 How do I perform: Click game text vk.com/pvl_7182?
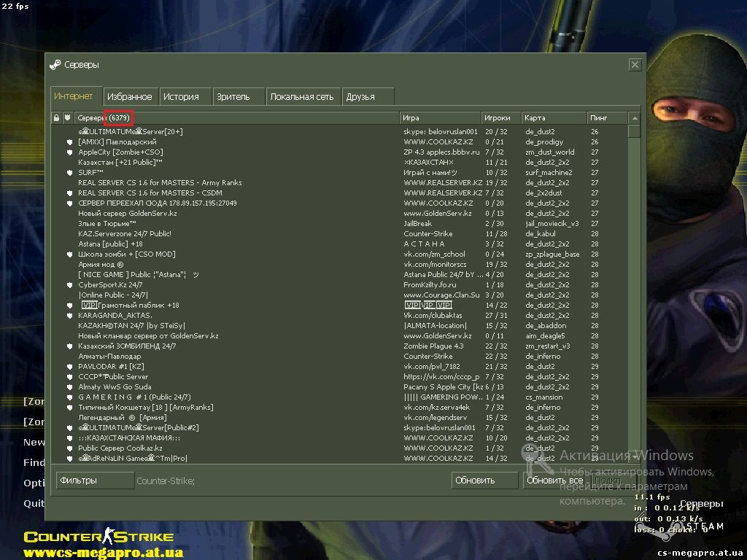pos(432,367)
